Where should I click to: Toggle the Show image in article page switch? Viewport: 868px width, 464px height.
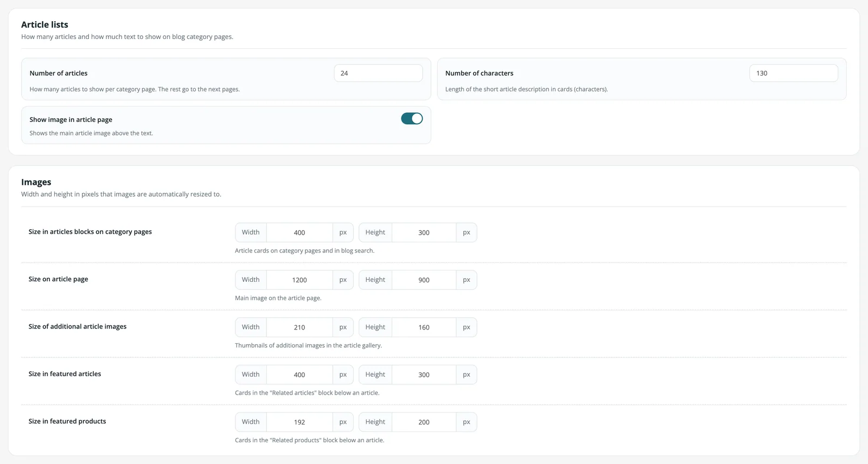coord(412,119)
